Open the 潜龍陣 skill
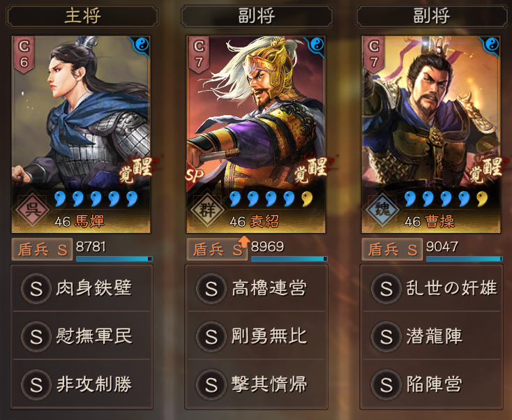This screenshot has height=420, width=512. point(432,336)
